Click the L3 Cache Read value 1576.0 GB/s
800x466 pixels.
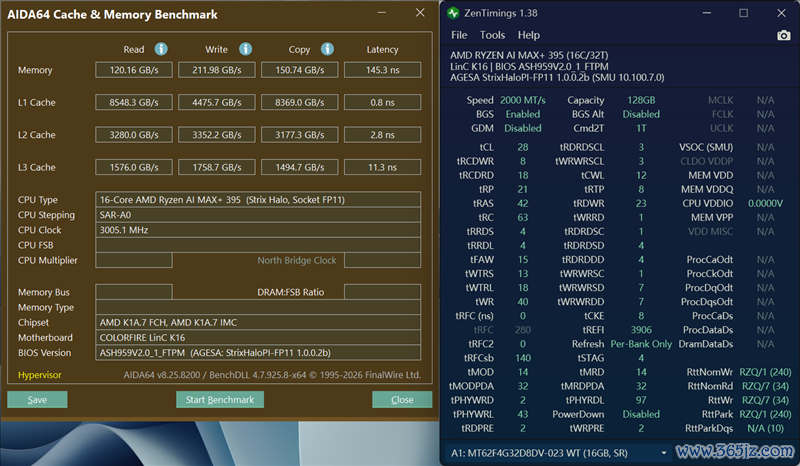click(x=134, y=167)
